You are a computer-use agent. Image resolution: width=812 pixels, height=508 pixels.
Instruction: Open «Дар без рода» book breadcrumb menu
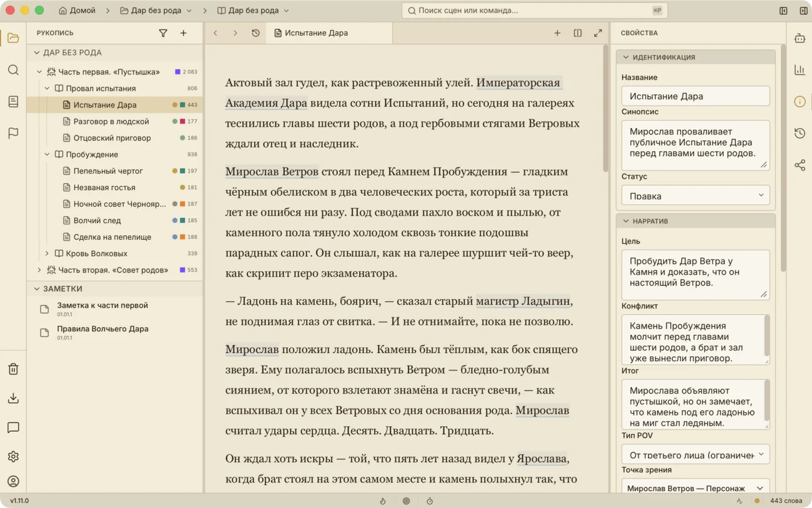tap(253, 11)
